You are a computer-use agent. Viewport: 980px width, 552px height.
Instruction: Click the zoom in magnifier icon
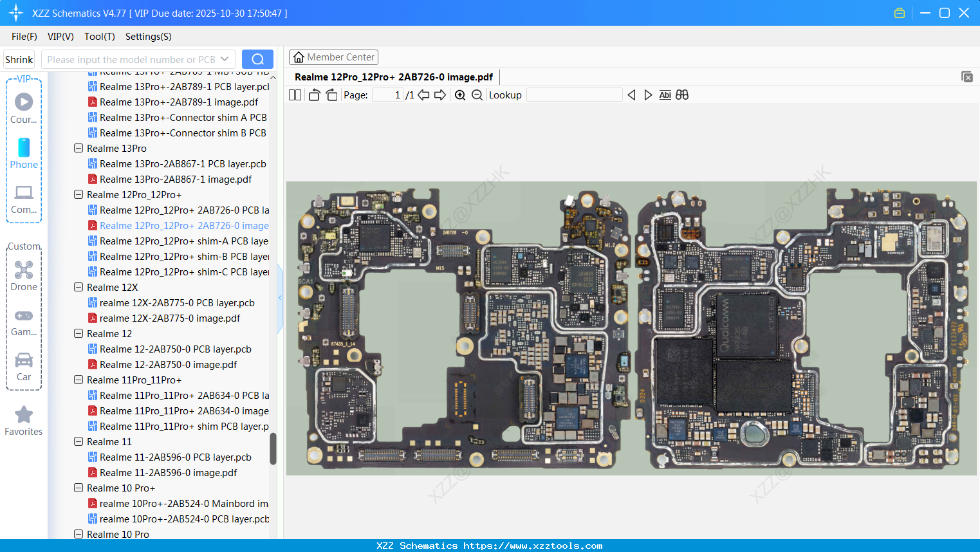pyautogui.click(x=460, y=95)
